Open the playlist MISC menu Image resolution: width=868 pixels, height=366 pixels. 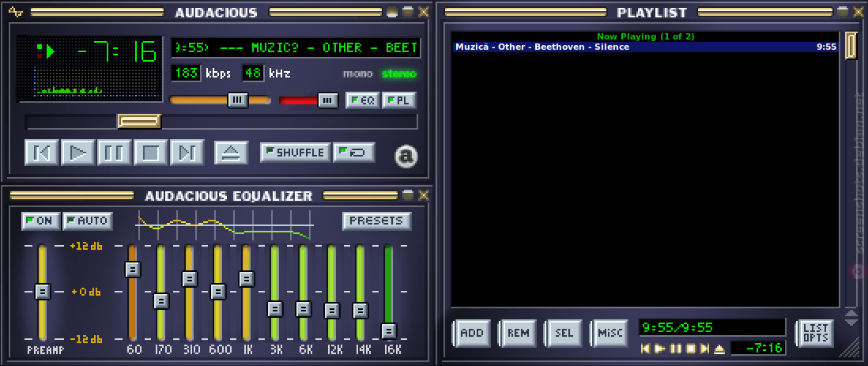point(610,334)
